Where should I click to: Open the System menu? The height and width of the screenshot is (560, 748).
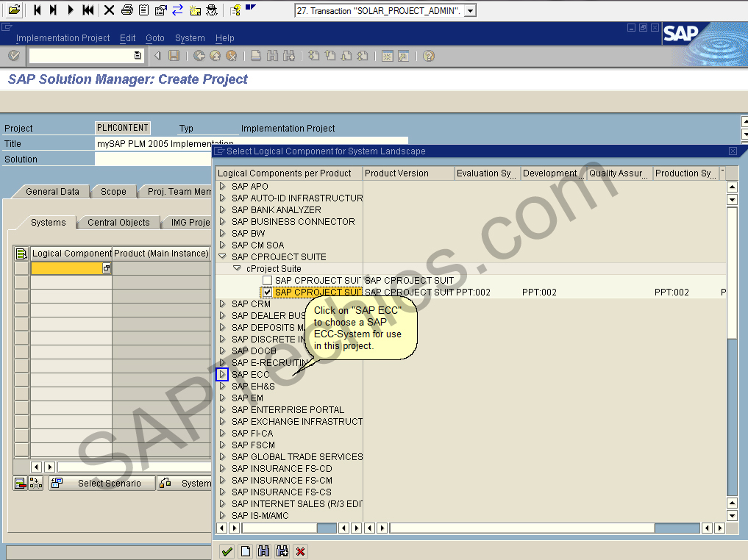click(190, 38)
